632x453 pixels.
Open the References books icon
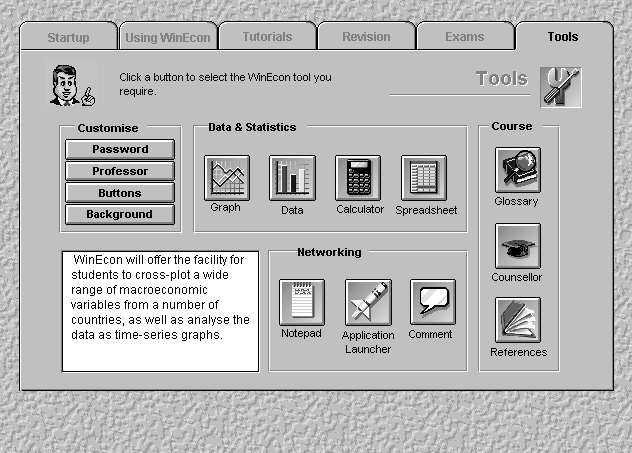click(518, 320)
